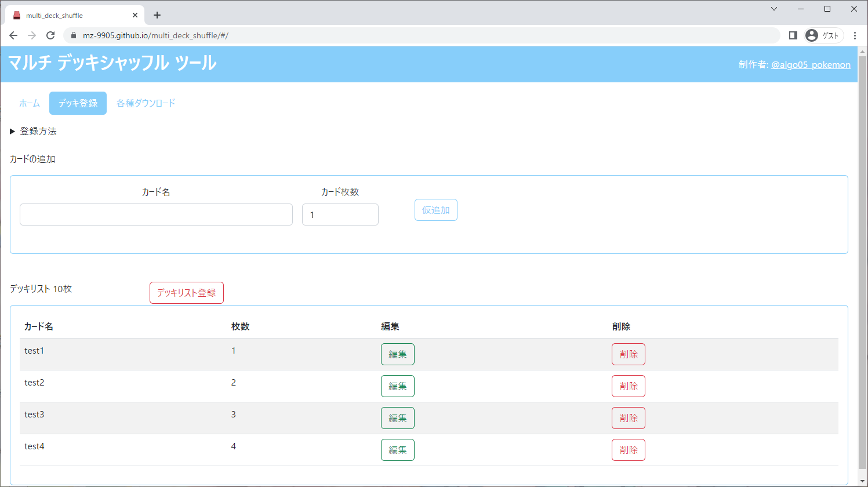Open the browser three-dot menu
This screenshot has height=487, width=868.
[855, 35]
